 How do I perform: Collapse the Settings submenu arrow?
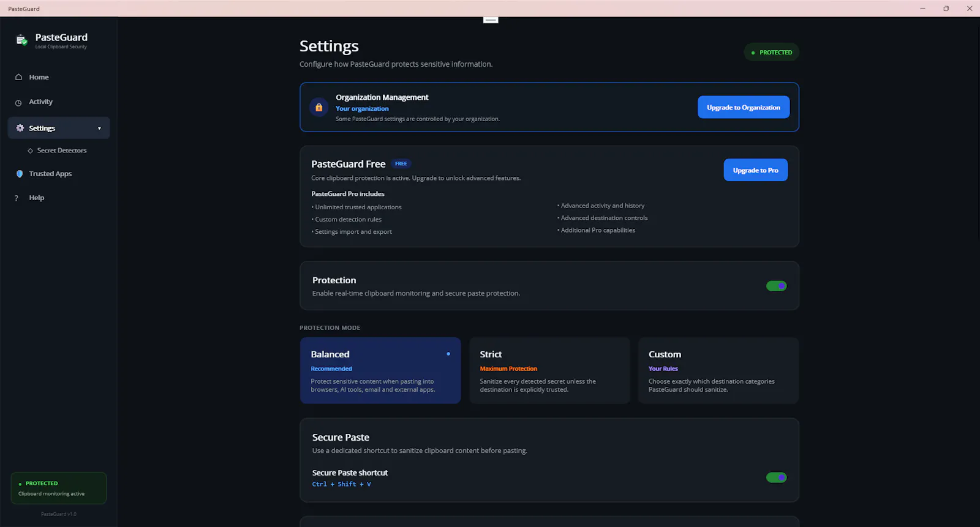tap(99, 129)
